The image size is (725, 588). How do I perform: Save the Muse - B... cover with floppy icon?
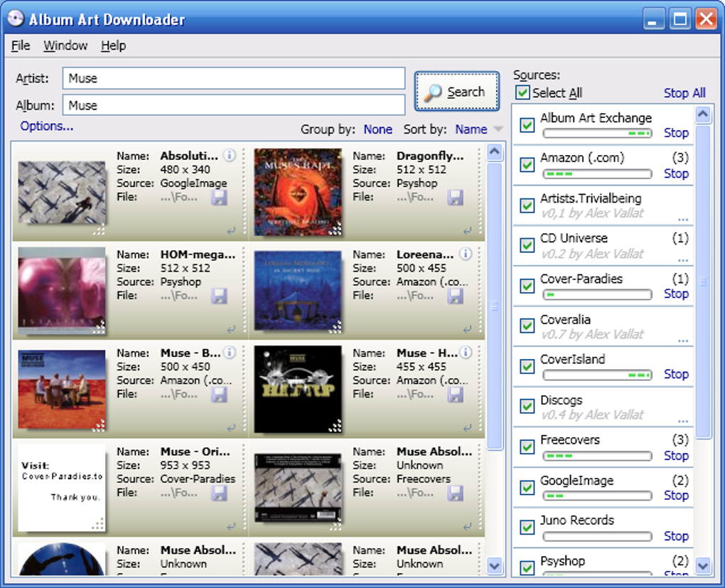click(219, 395)
